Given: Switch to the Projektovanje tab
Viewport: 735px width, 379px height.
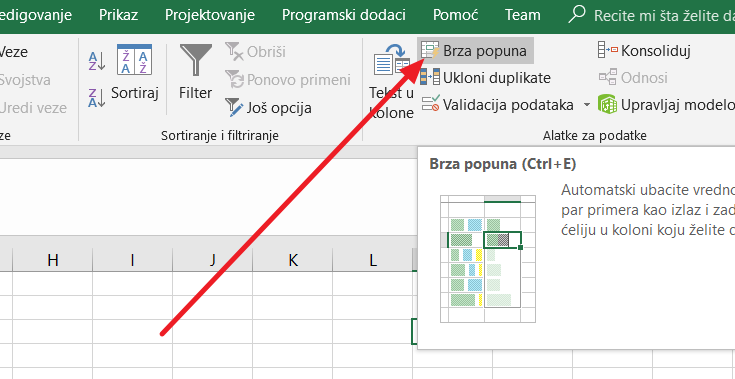Looking at the screenshot, I should click(210, 15).
